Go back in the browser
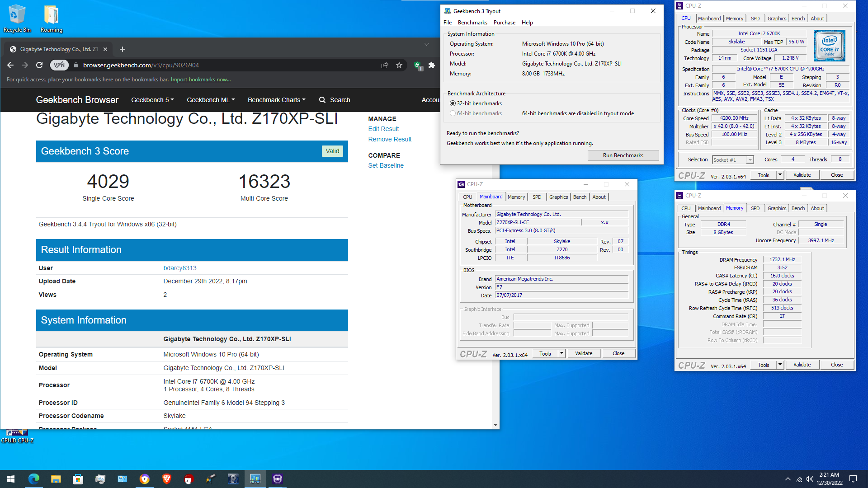This screenshot has width=868, height=488. [10, 65]
